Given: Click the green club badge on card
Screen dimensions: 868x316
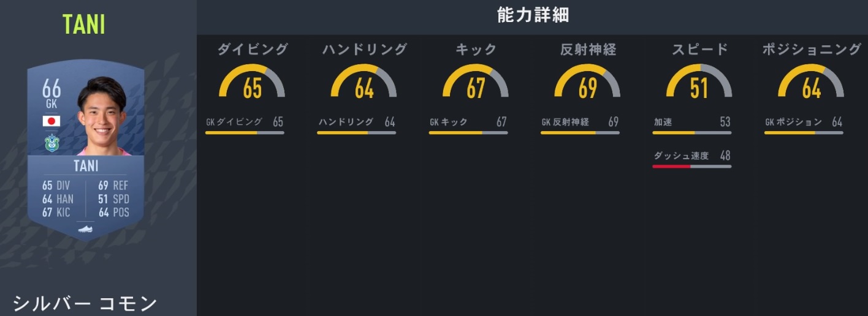Looking at the screenshot, I should click(51, 143).
